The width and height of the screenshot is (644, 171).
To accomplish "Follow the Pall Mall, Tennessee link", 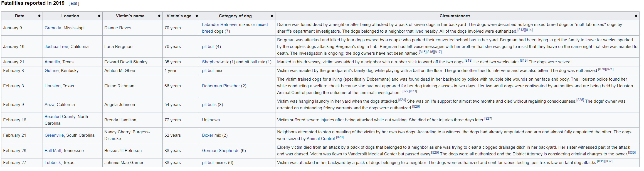I will pyautogui.click(x=53, y=151).
